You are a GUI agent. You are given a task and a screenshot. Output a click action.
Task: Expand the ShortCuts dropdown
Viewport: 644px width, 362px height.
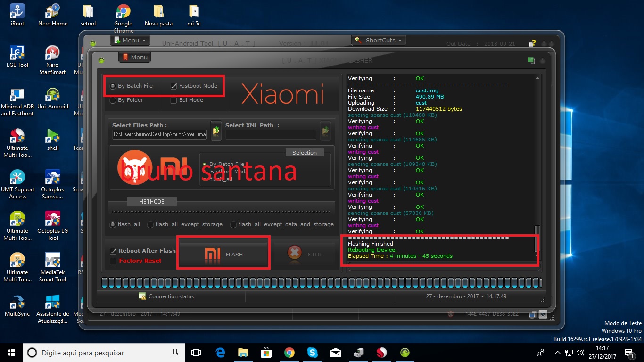[x=379, y=40]
